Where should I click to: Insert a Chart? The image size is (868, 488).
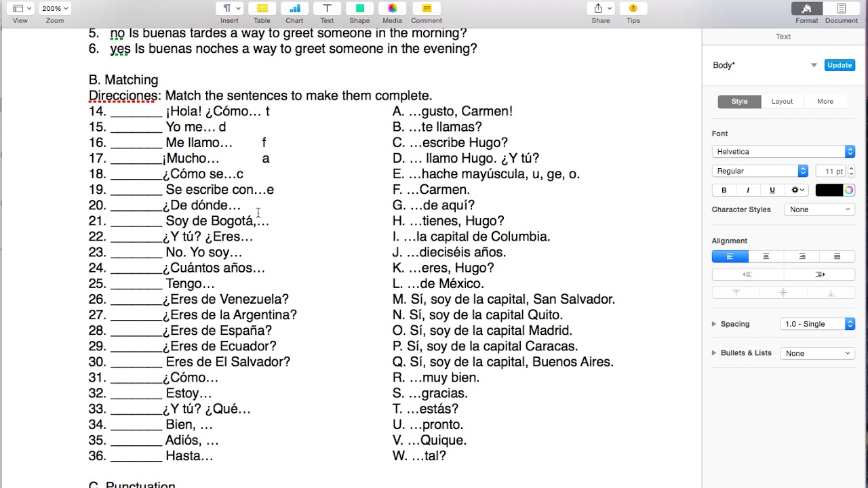pos(294,8)
